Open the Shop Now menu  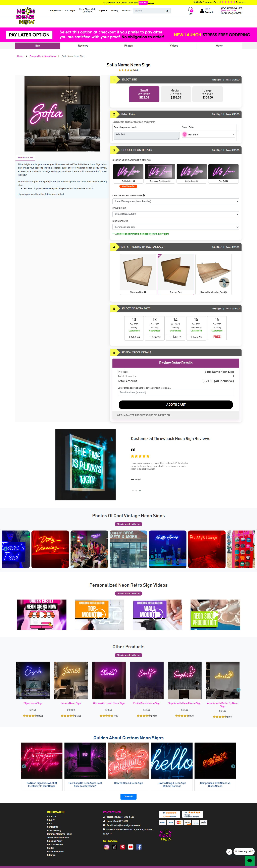[x=55, y=10]
